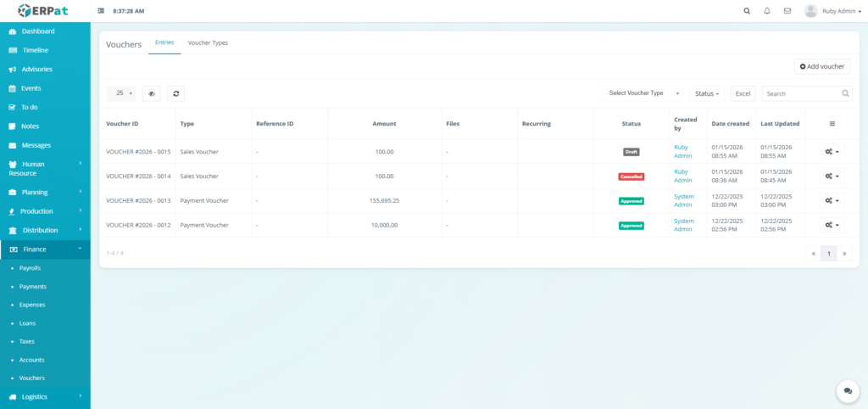Viewport: 868px width, 409px height.
Task: Refresh the vouchers table
Action: coord(175,93)
